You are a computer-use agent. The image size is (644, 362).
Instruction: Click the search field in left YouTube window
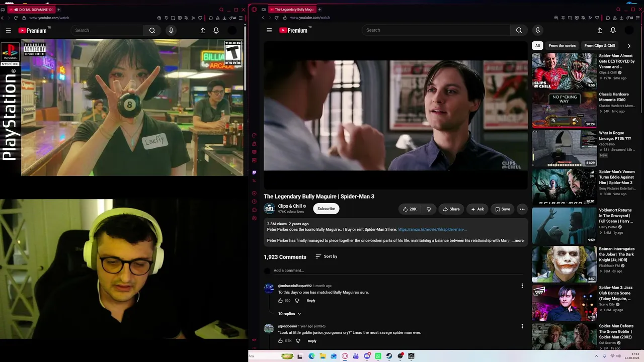[108, 31]
